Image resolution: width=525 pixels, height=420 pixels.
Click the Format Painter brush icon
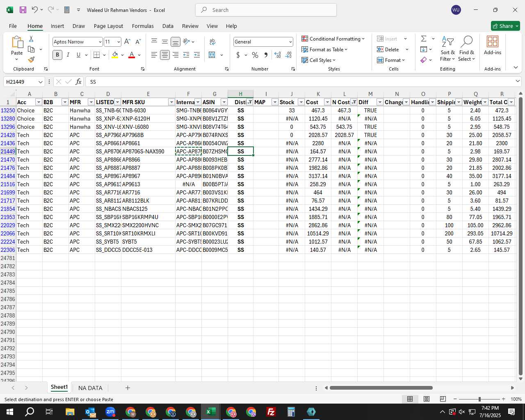31,60
